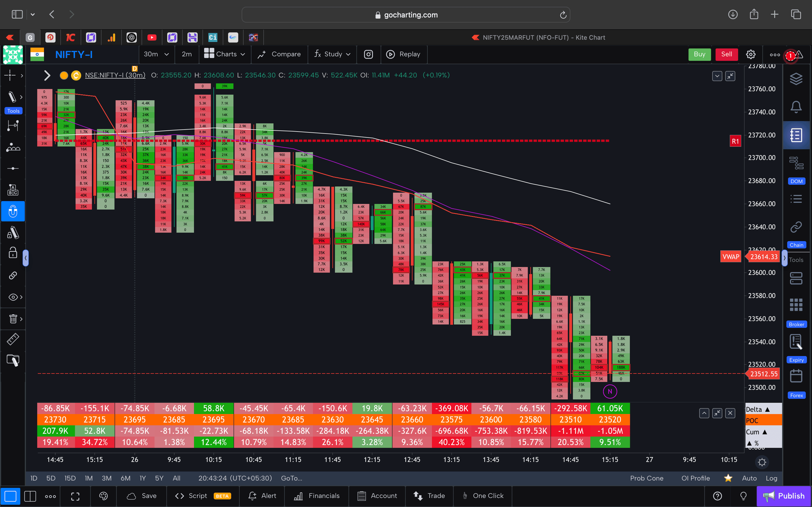The width and height of the screenshot is (812, 507).
Task: Open the Broker panel icon
Action: (x=797, y=304)
